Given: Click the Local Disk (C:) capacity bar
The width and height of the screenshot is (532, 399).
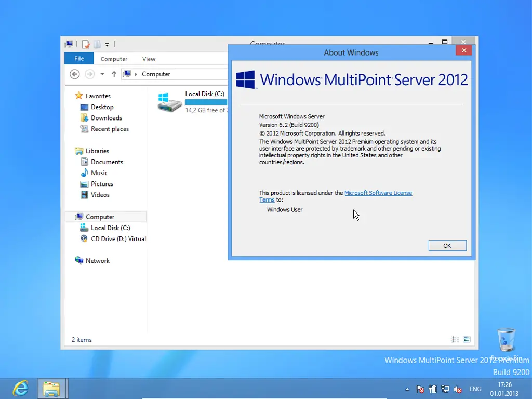Looking at the screenshot, I should [x=206, y=102].
